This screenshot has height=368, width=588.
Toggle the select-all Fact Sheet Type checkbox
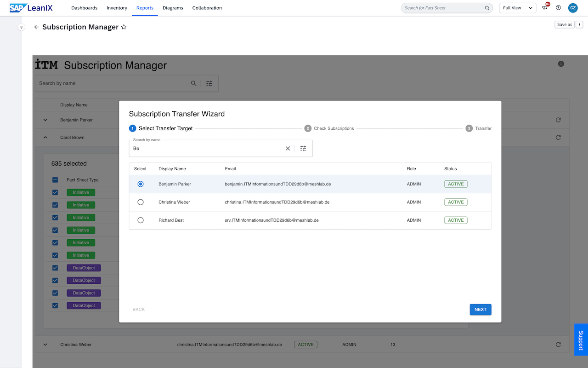point(55,180)
